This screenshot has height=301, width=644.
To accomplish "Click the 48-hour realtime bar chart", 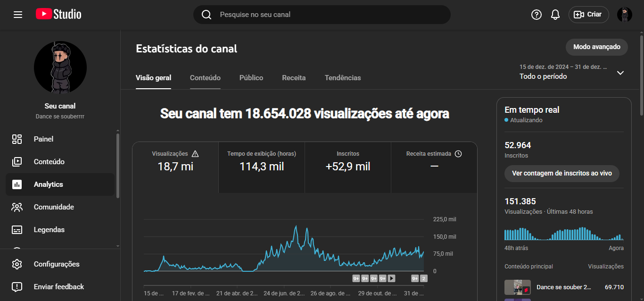I will 564,234.
